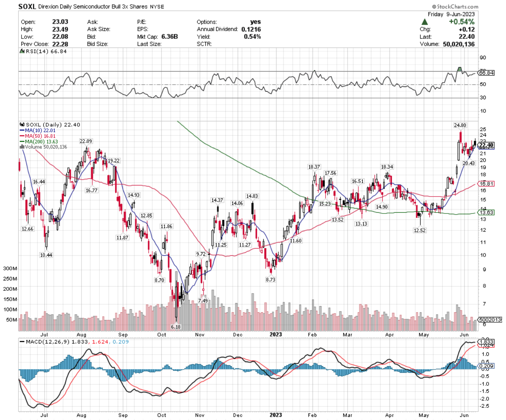The width and height of the screenshot is (506, 420).
Task: Click the 6.18 low price label
Action: click(176, 327)
